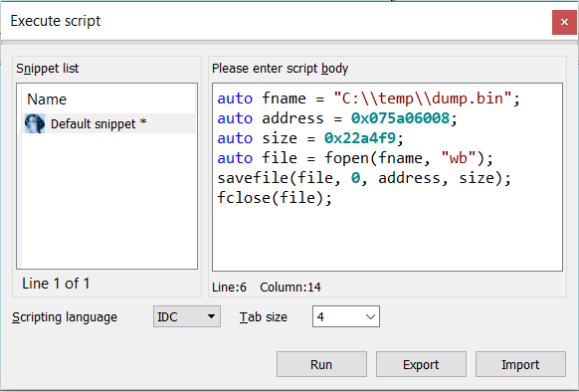Click the Export button
This screenshot has width=579, height=392.
point(421,364)
